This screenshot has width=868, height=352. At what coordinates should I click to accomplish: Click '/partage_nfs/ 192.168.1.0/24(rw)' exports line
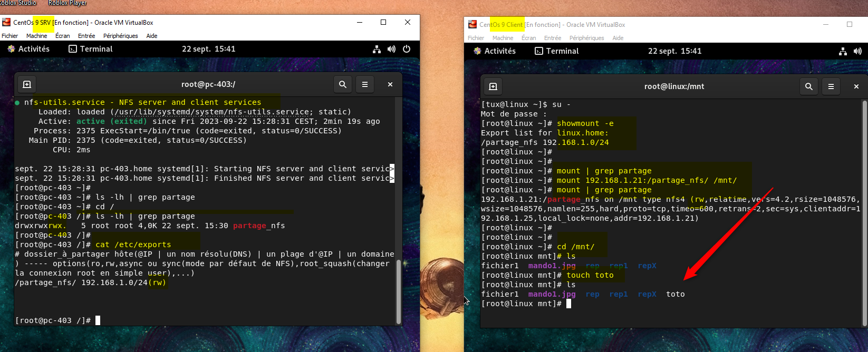91,282
